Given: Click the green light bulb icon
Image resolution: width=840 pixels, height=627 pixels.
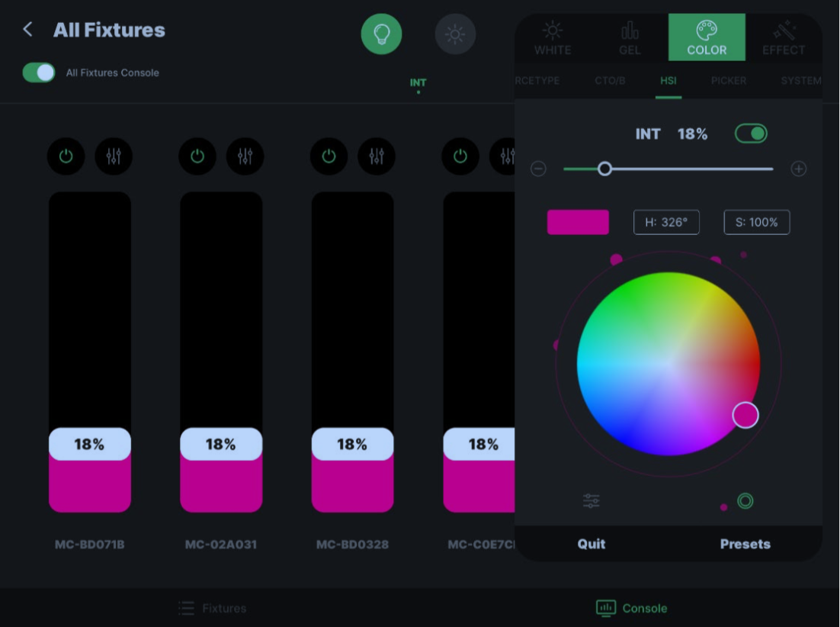Looking at the screenshot, I should (382, 34).
